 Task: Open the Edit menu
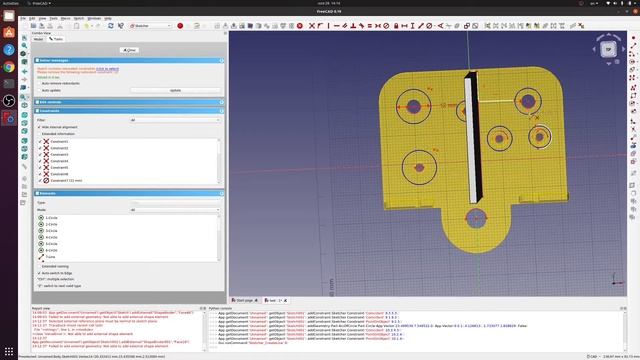tap(32, 18)
